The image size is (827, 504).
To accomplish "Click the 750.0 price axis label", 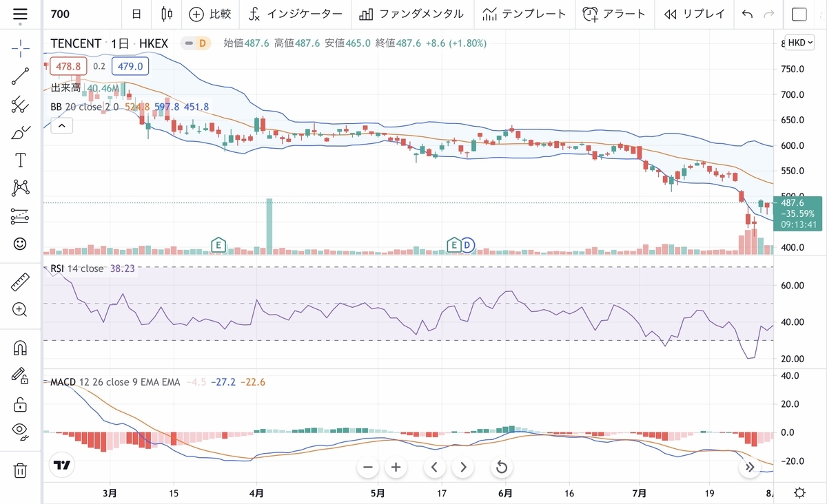I will [793, 69].
